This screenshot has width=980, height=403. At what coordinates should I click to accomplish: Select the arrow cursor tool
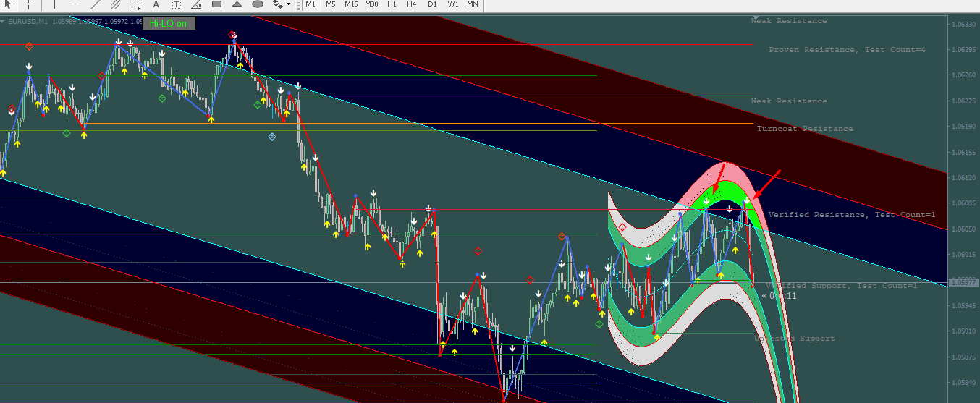pos(7,4)
